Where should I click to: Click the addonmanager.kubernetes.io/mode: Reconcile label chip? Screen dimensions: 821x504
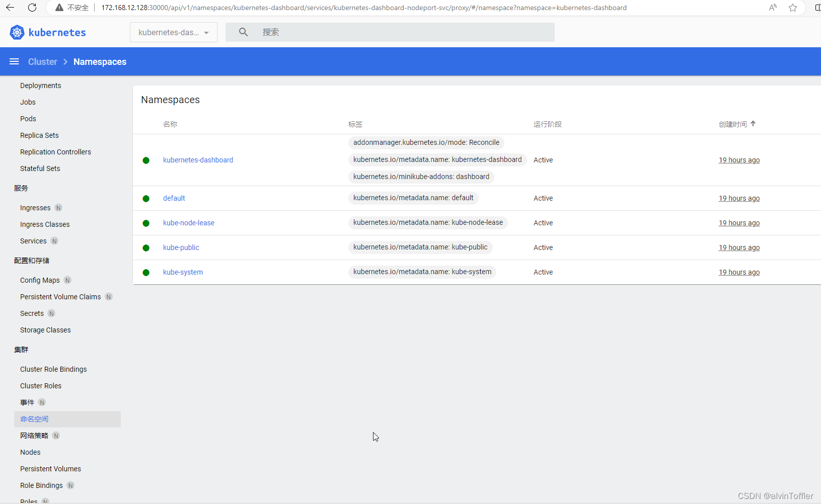click(x=426, y=142)
